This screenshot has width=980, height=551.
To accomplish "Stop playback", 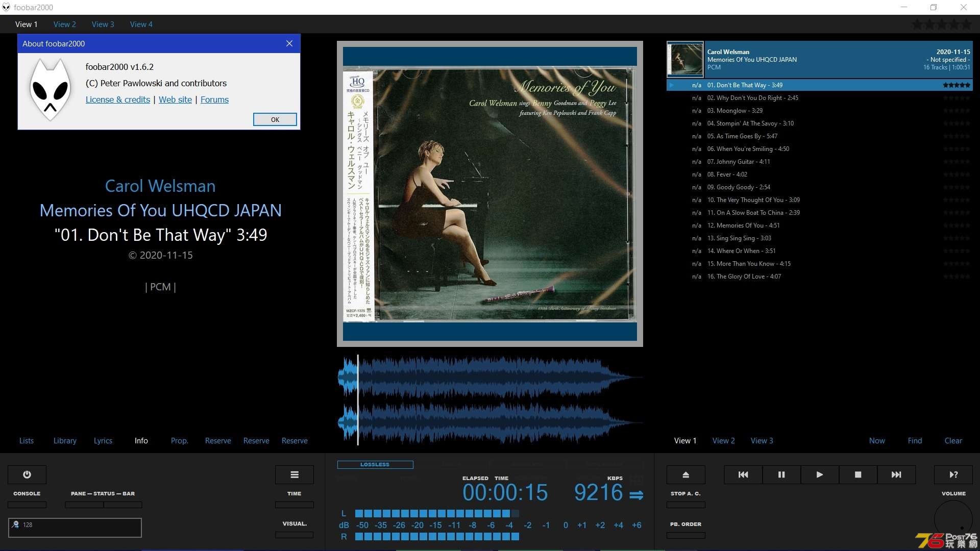I will tap(858, 474).
